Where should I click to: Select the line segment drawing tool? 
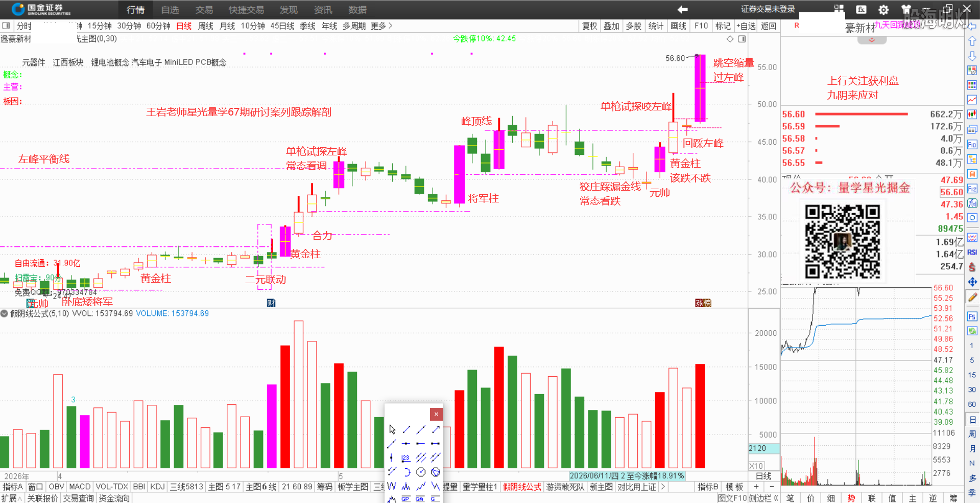point(407,429)
